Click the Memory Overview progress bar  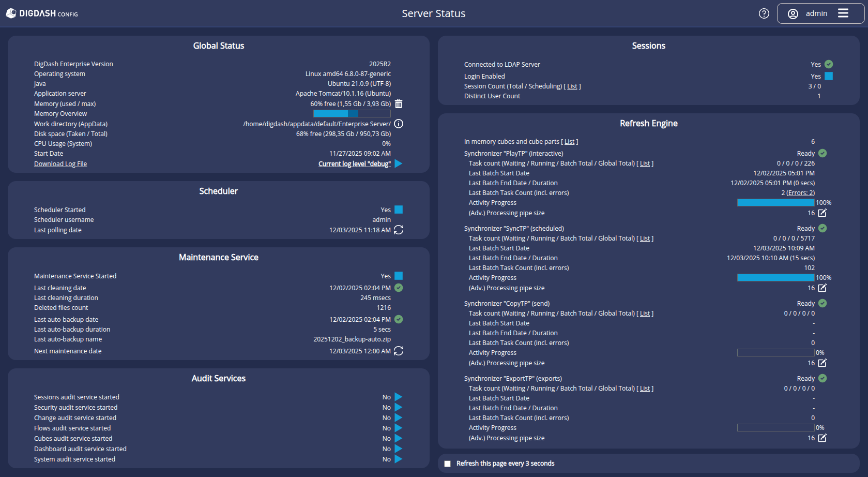point(352,113)
